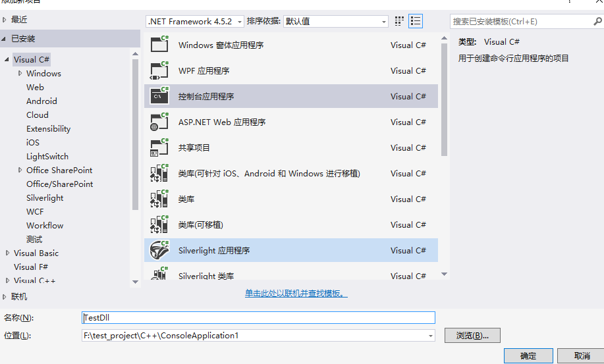Screen dimensions: 604x364
Task: Focus the 位置 path field
Action: point(258,336)
